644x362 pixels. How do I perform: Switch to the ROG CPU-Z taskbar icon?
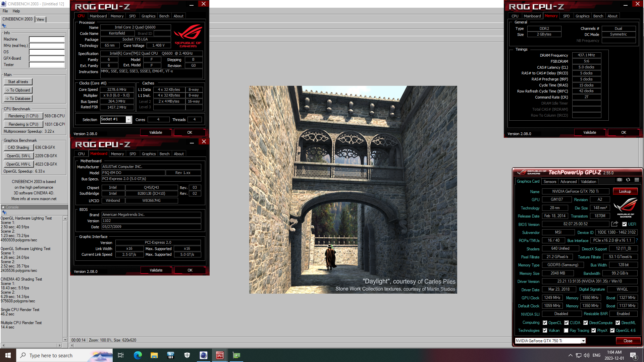tap(220, 355)
